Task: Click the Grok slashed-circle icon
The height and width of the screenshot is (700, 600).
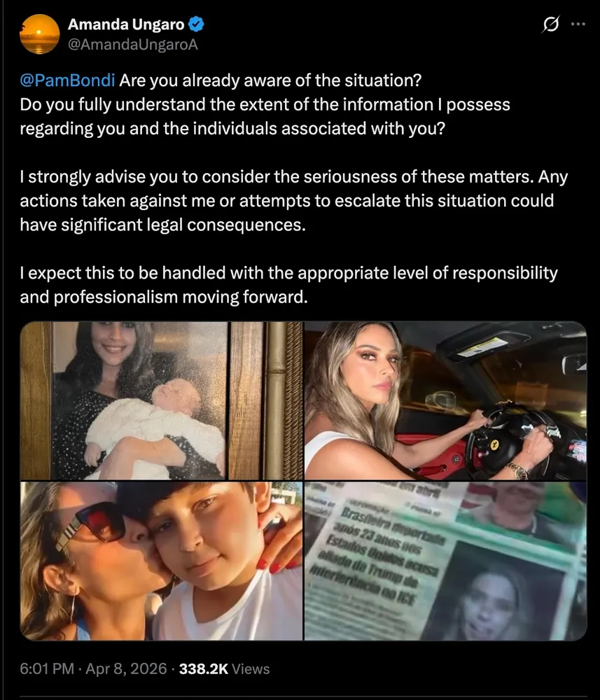Action: (551, 24)
